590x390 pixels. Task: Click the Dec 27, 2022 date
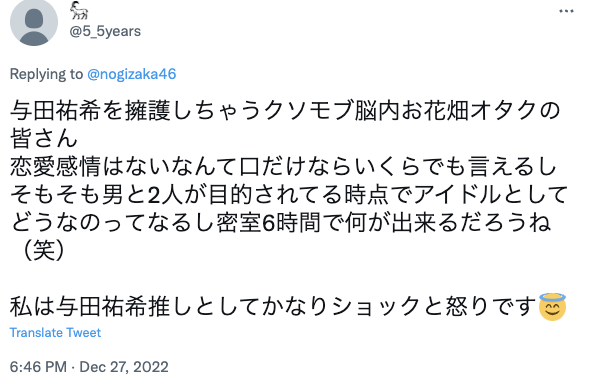(124, 367)
